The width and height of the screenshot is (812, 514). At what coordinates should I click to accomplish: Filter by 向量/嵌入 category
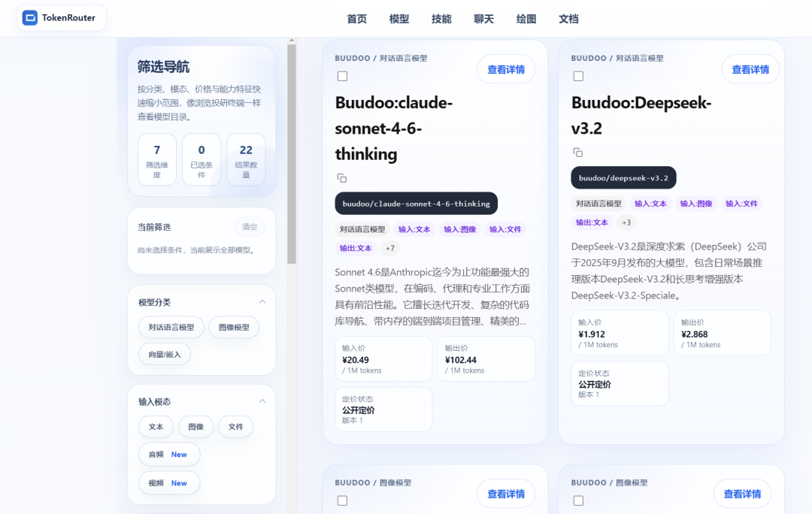tap(165, 355)
